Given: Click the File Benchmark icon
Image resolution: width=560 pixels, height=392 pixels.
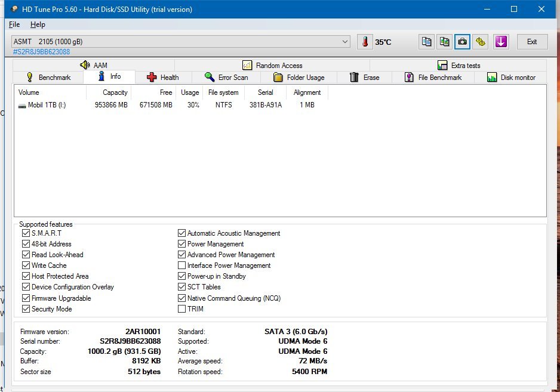Looking at the screenshot, I should (x=409, y=77).
